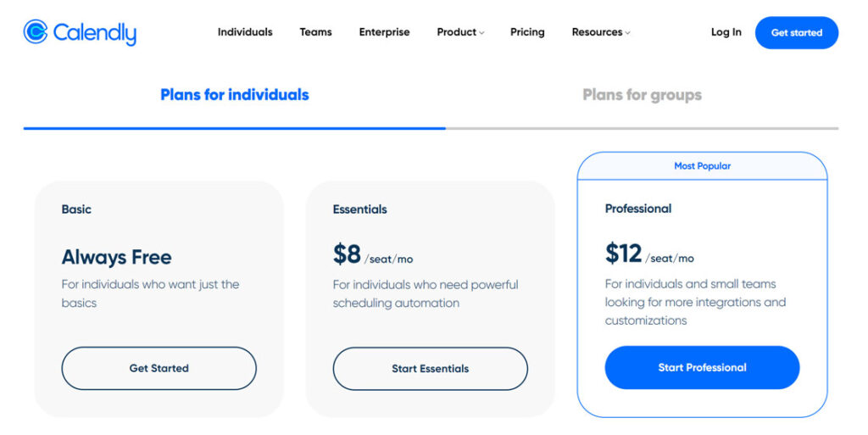The width and height of the screenshot is (868, 435).
Task: Select the Most Popular badge
Action: [702, 166]
